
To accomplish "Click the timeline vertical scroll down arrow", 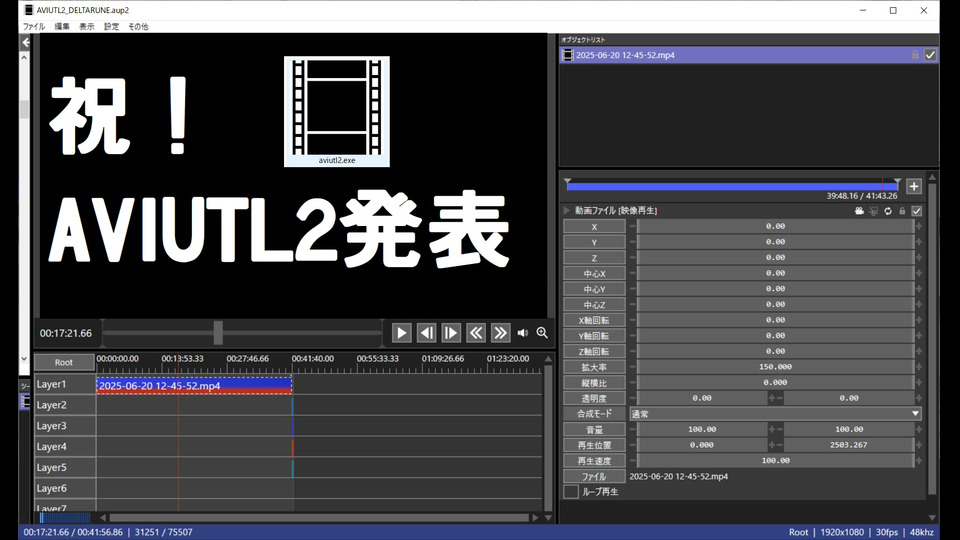I will point(548,518).
